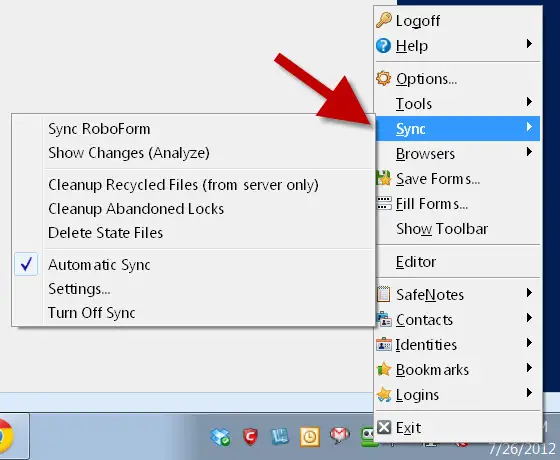Screen dimensions: 560x460
Task: Click Delete State Files
Action: [x=105, y=233]
